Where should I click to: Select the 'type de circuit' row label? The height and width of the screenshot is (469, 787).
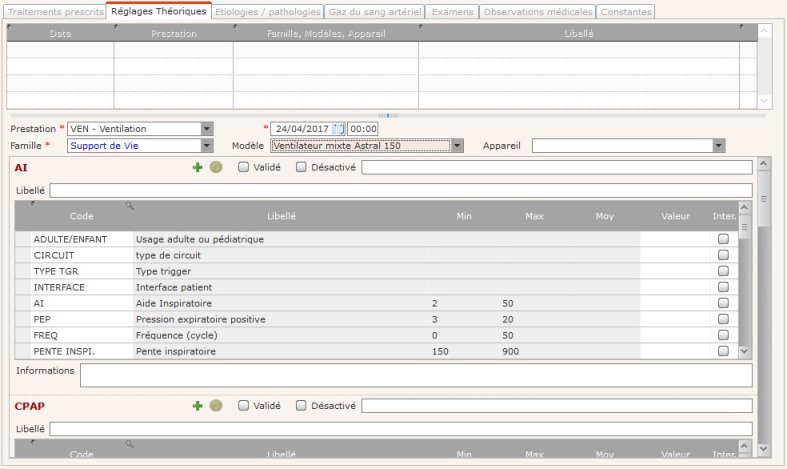[168, 255]
